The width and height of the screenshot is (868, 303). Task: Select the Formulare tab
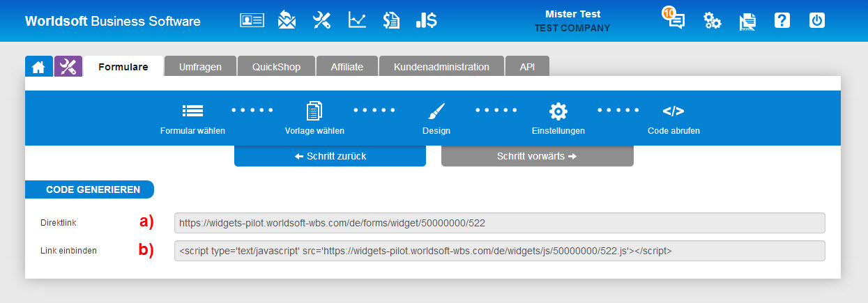(x=123, y=67)
